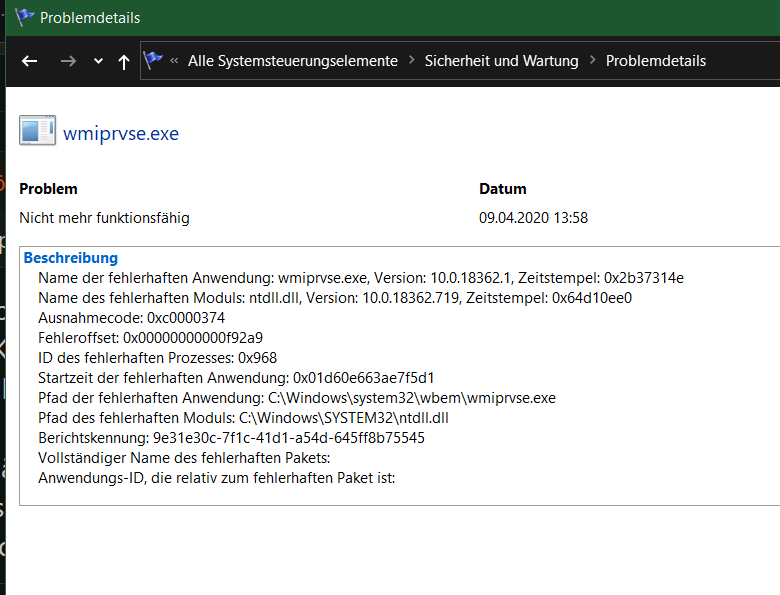The height and width of the screenshot is (595, 780).
Task: Select Problemdetails breadcrumb in address bar
Action: [x=656, y=61]
